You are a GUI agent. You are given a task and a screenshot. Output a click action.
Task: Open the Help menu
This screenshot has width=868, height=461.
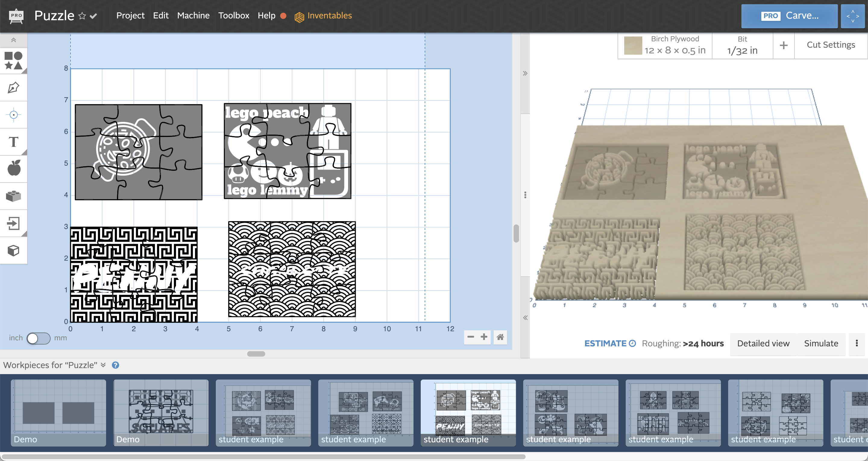[266, 15]
